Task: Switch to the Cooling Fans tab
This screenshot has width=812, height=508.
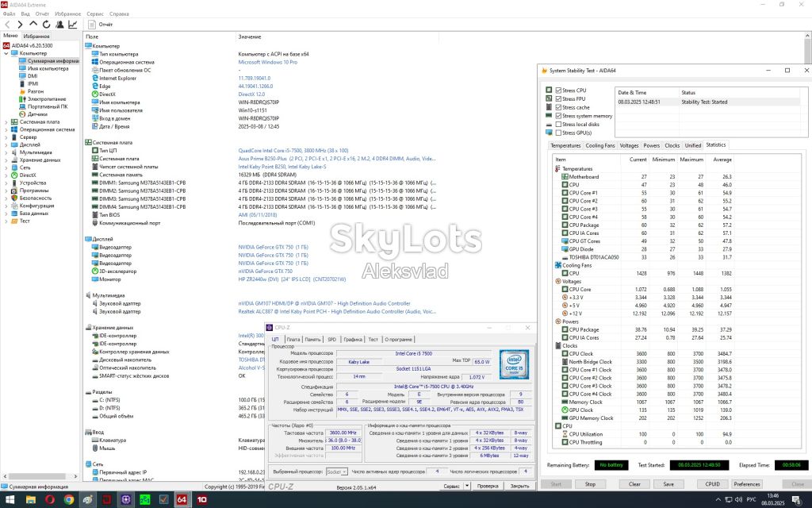Action: [x=600, y=146]
